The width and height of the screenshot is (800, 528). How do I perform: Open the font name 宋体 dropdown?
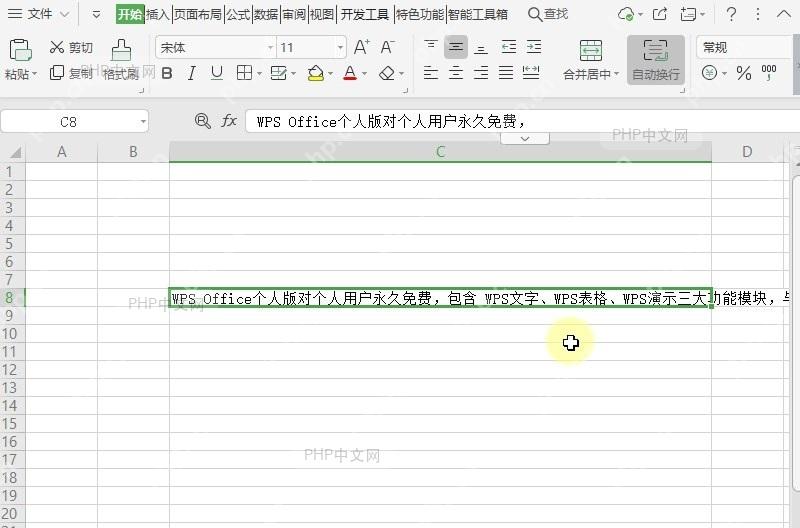coord(270,48)
